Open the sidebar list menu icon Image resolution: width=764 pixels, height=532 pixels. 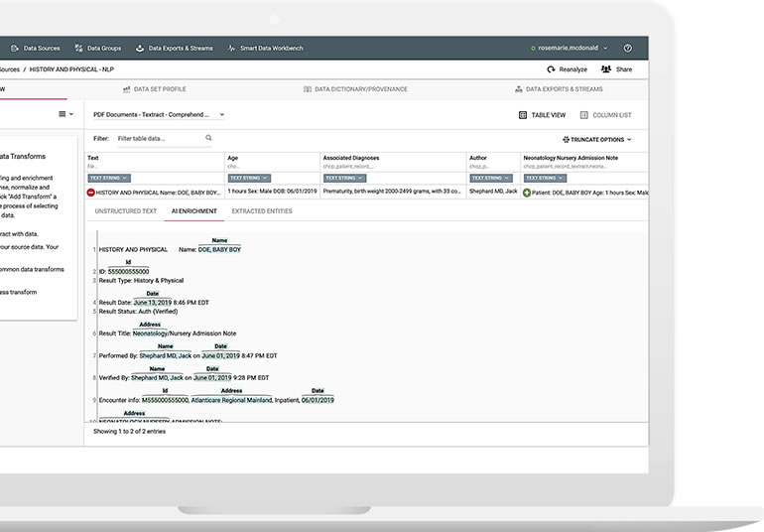pos(65,114)
